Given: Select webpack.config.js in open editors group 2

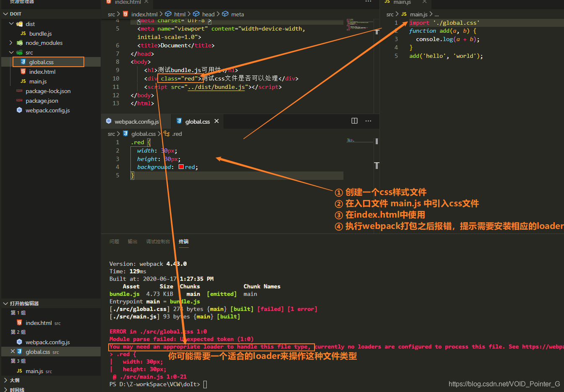Looking at the screenshot, I should click(48, 342).
